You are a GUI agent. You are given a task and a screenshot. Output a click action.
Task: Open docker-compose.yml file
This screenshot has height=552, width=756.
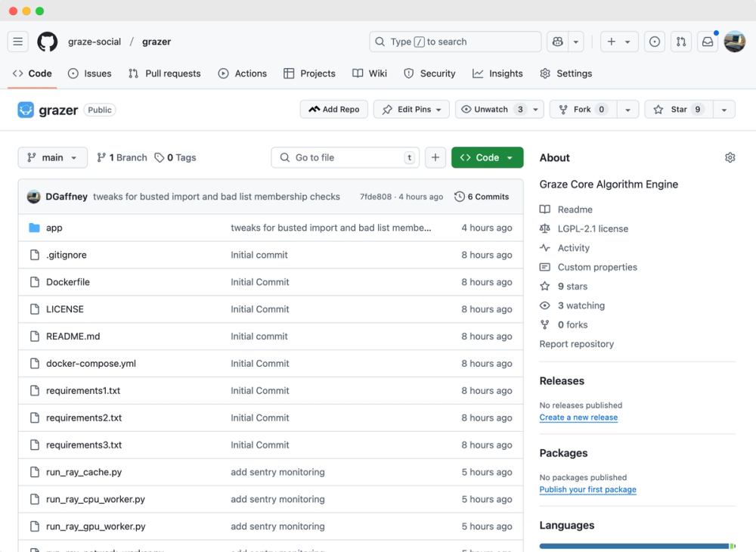click(x=91, y=364)
